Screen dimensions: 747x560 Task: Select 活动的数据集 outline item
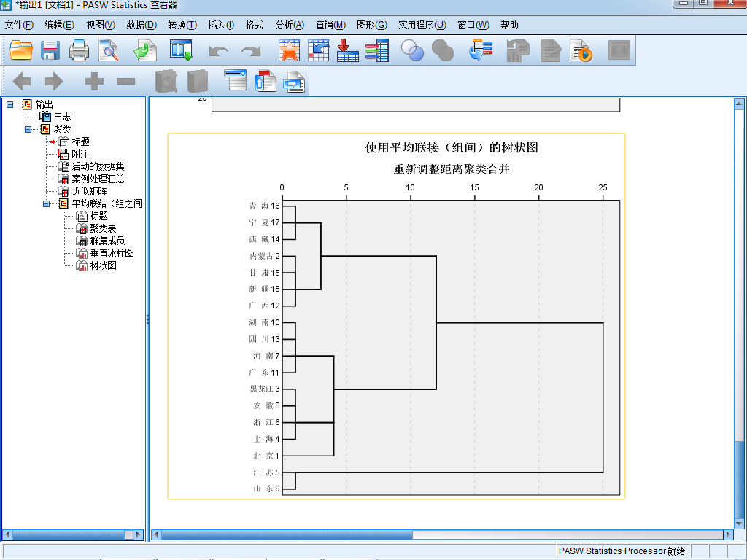[98, 166]
